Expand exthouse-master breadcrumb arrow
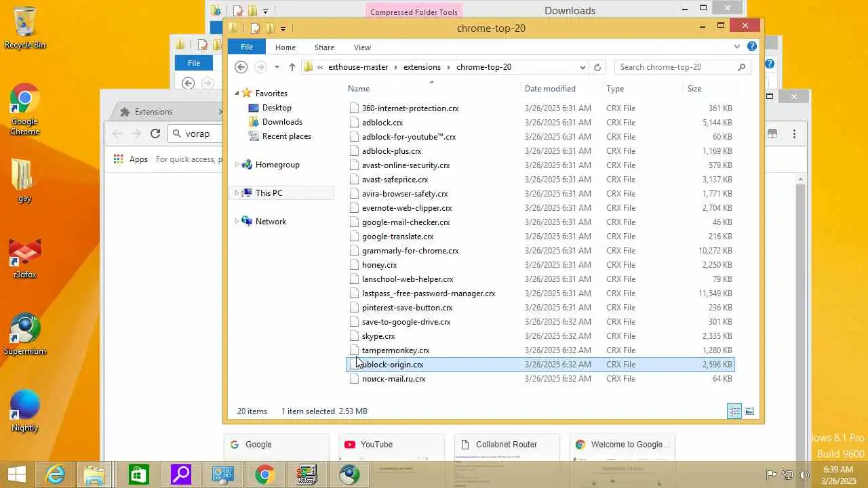 tap(397, 67)
